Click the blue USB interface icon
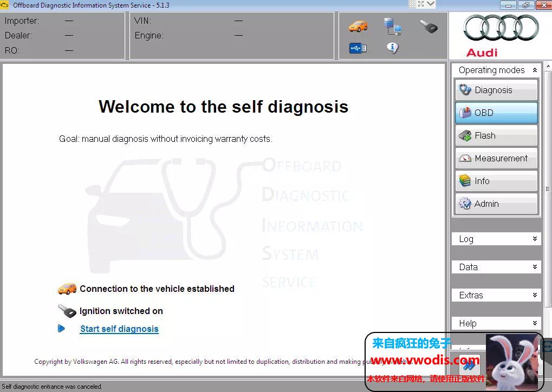 click(358, 48)
